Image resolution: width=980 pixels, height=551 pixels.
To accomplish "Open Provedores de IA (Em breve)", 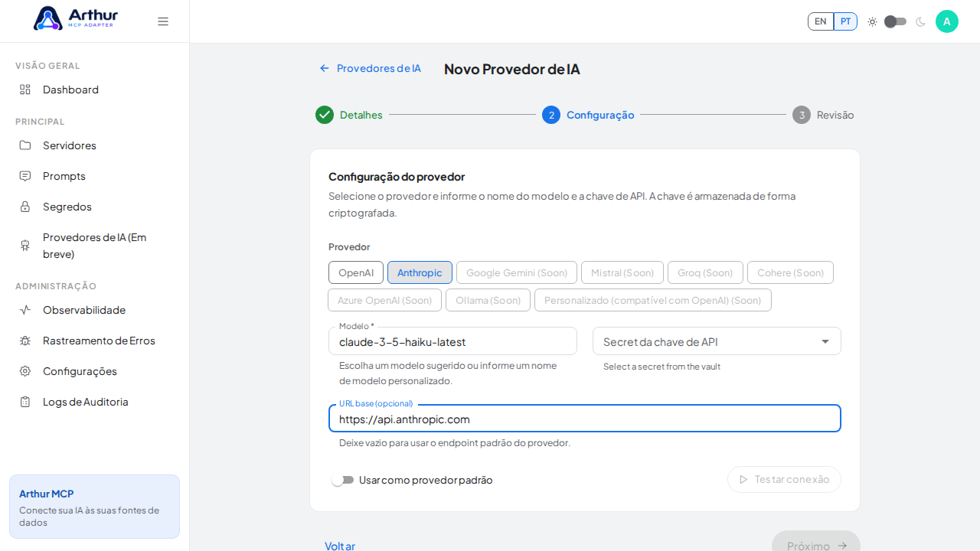I will click(95, 246).
